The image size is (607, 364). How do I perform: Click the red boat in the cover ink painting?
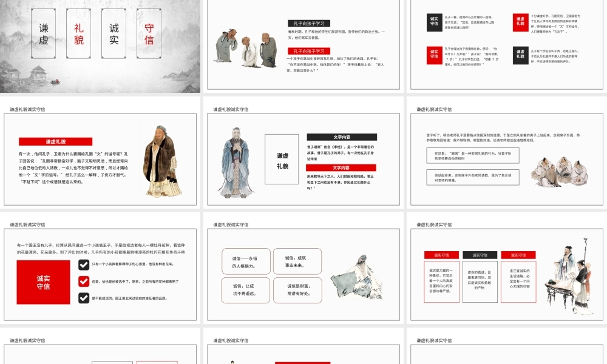(x=55, y=81)
